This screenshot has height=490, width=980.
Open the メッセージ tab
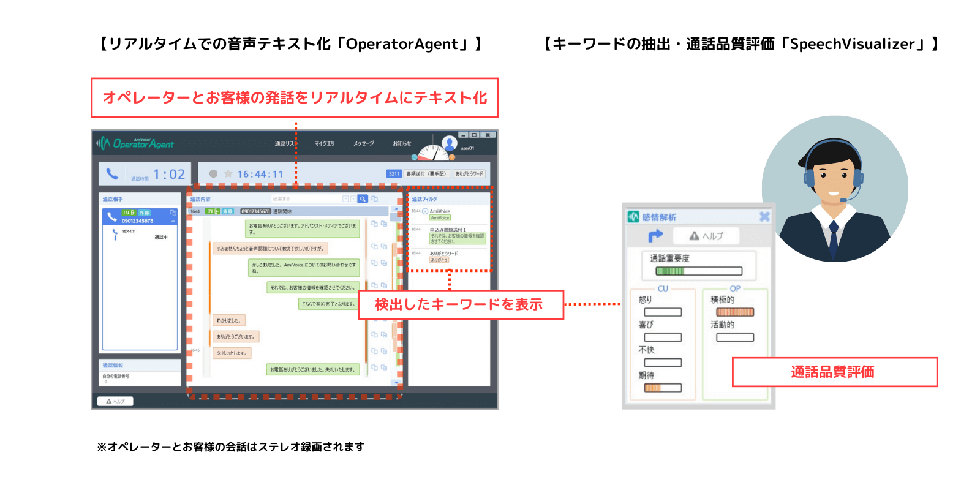[363, 143]
